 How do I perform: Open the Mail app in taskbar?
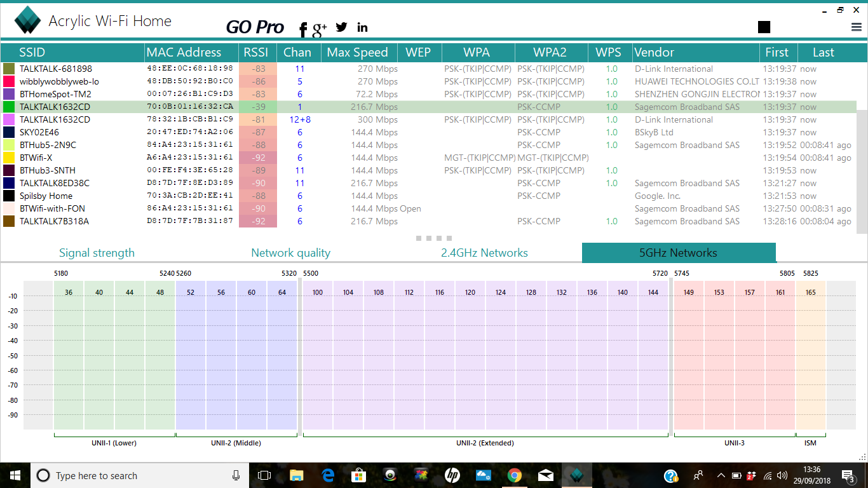pyautogui.click(x=545, y=475)
